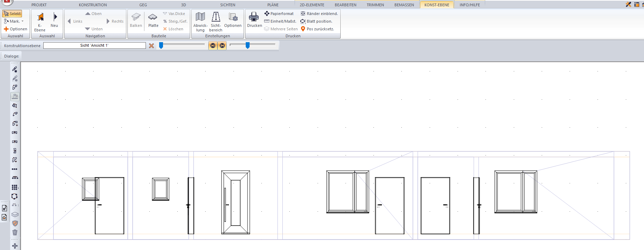This screenshot has height=250, width=644.
Task: Select the Platte component tool
Action: pyautogui.click(x=153, y=21)
